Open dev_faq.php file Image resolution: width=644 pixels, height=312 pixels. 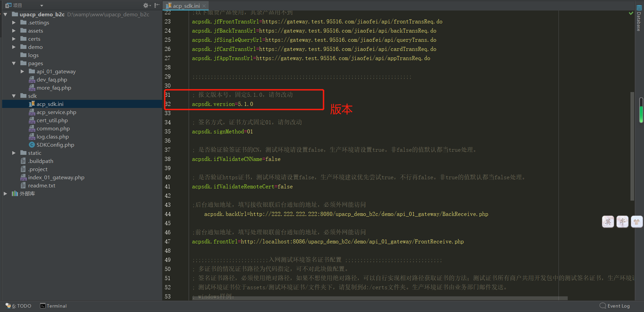52,80
